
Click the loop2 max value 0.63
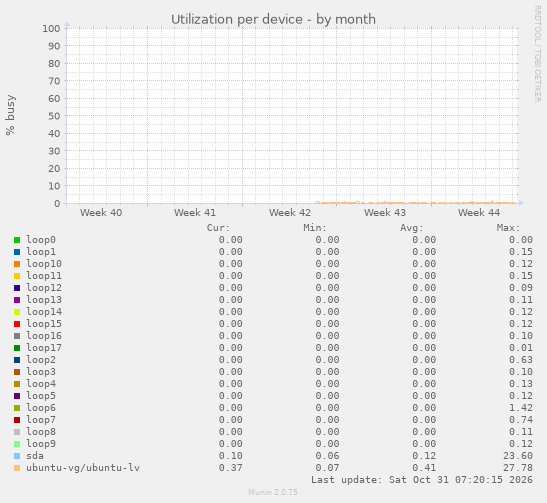521,360
